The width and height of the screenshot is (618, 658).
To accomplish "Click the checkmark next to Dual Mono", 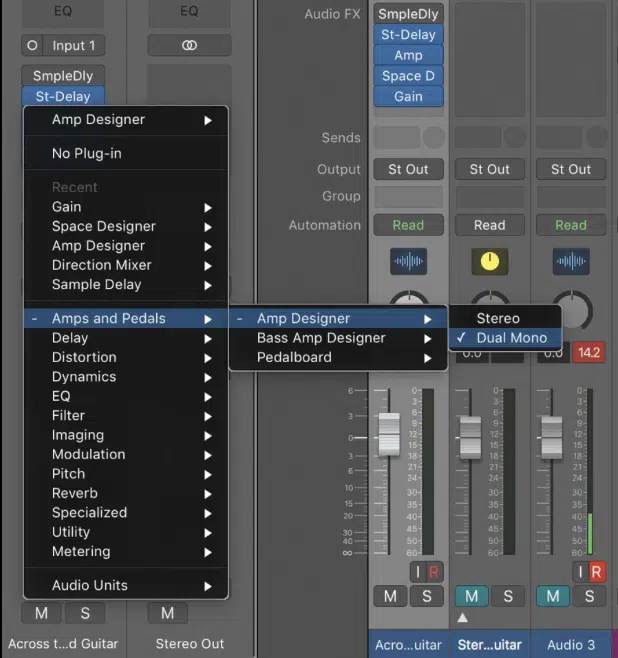I will tap(461, 337).
